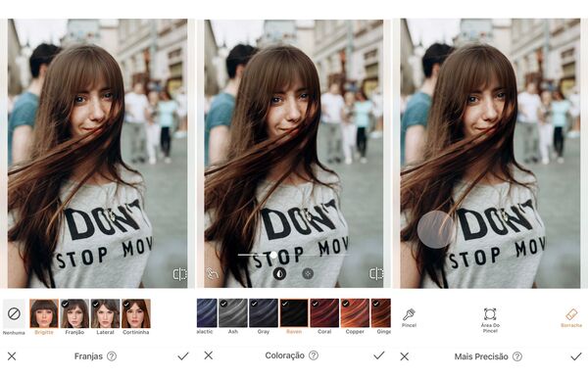The height and width of the screenshot is (379, 588).
Task: Open the Coloração help question mark
Action: (x=314, y=355)
